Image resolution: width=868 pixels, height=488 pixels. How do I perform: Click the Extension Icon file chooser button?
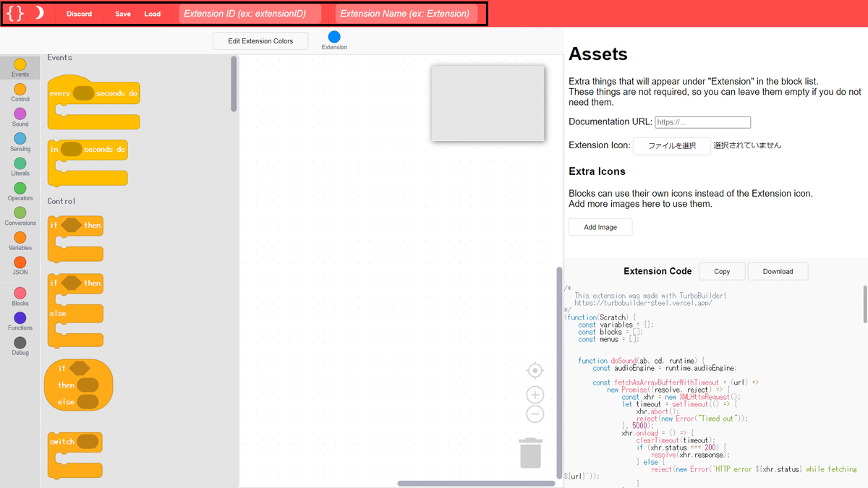(x=672, y=145)
